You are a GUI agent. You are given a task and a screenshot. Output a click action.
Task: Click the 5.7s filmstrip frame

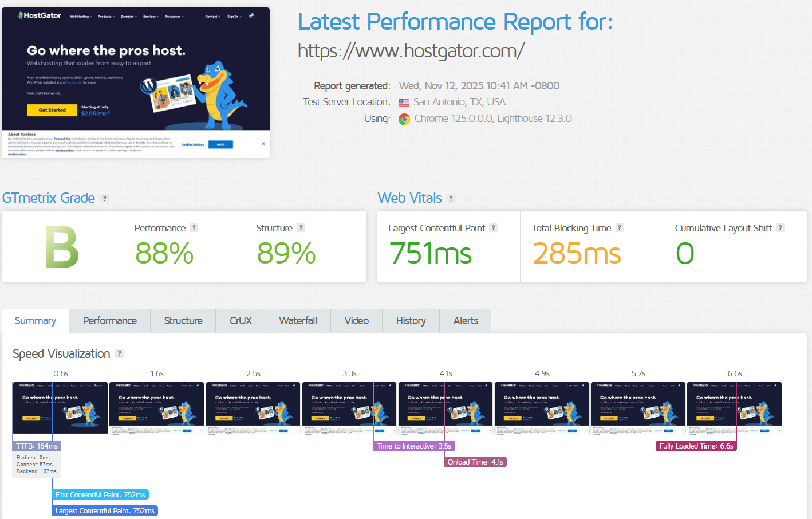tap(638, 408)
